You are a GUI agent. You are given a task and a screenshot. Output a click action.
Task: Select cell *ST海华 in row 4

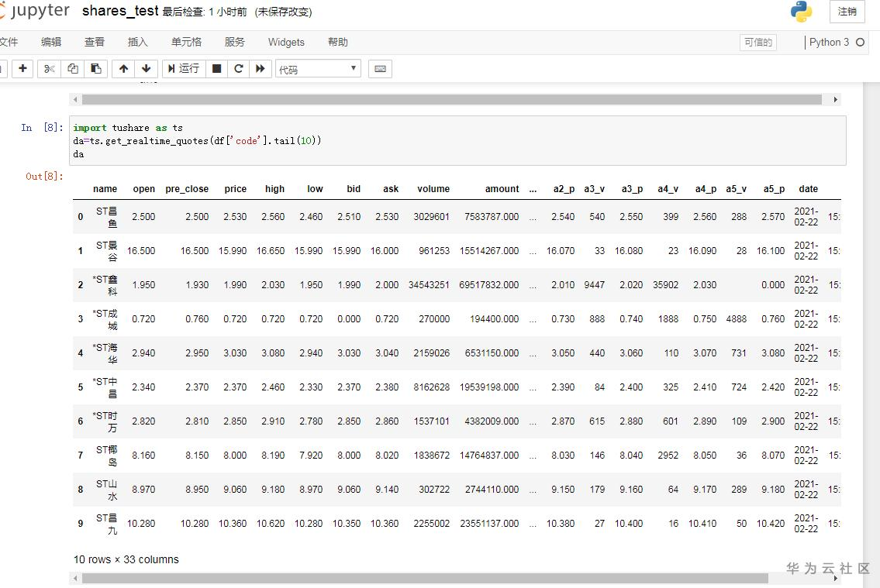click(105, 353)
